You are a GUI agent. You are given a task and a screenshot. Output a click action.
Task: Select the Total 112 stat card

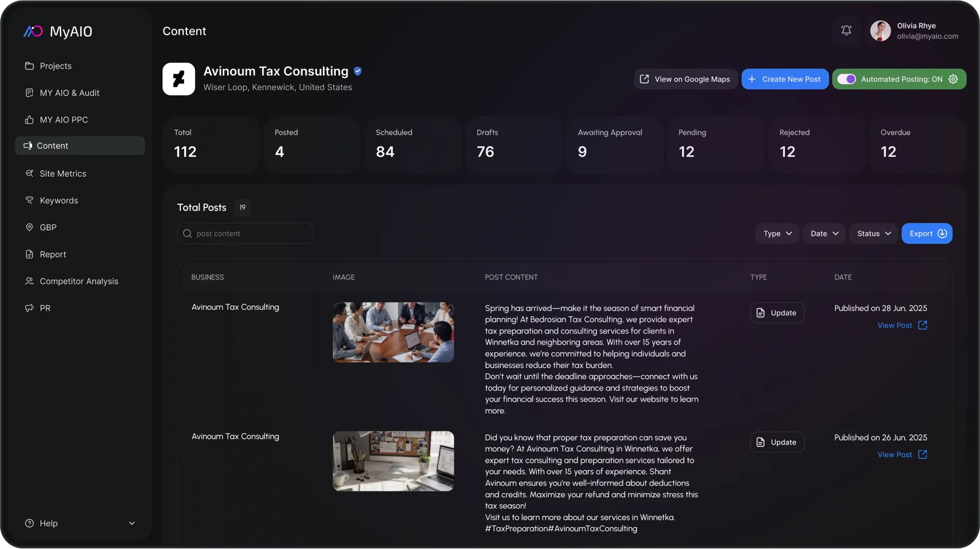[x=211, y=145]
